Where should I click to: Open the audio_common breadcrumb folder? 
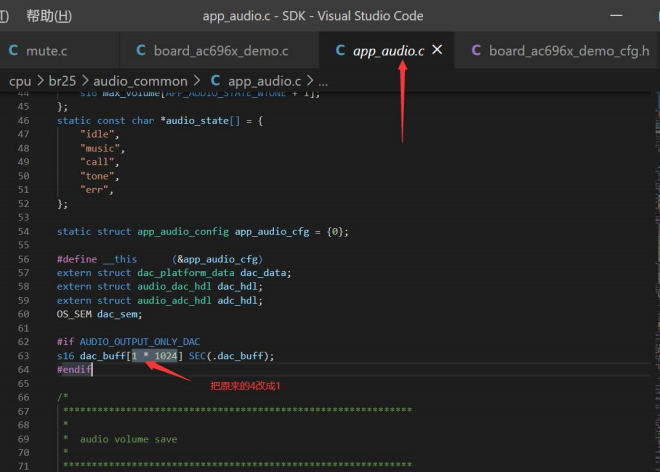pyautogui.click(x=140, y=81)
